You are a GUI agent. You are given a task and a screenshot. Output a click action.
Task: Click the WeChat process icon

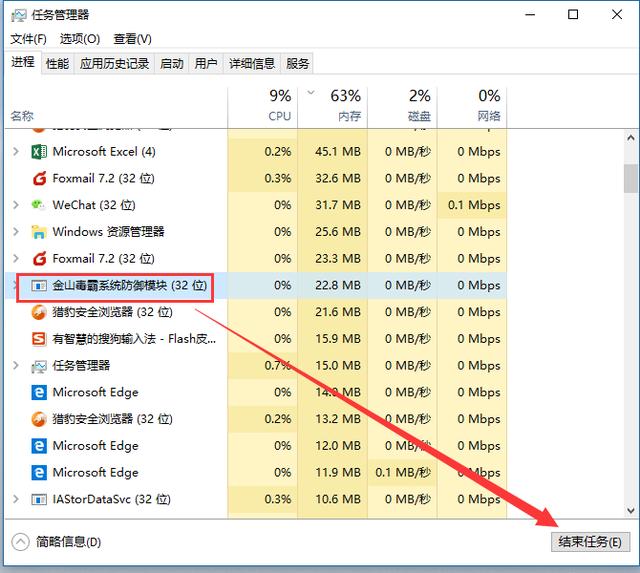[39, 205]
